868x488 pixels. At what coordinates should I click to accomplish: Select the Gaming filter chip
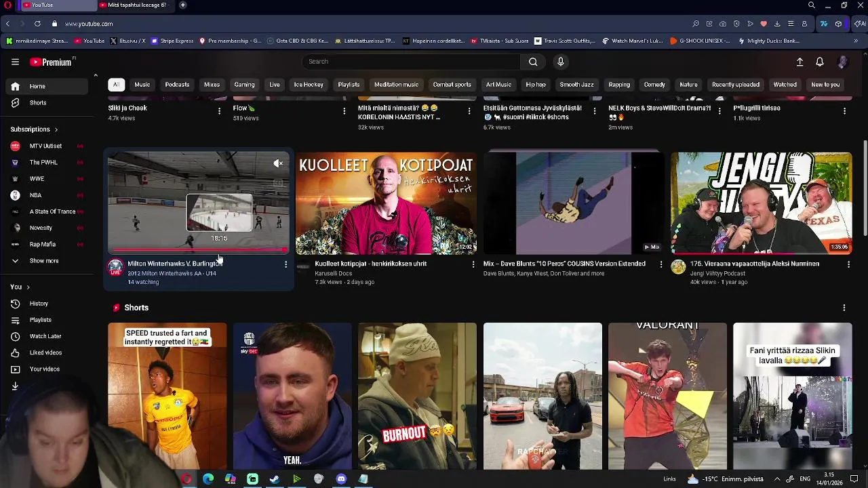pos(244,85)
